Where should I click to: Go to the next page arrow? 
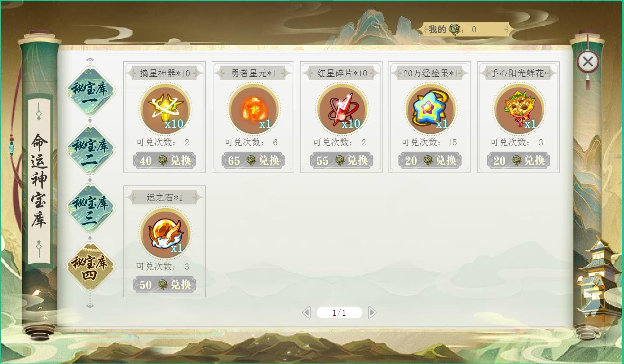click(x=372, y=312)
